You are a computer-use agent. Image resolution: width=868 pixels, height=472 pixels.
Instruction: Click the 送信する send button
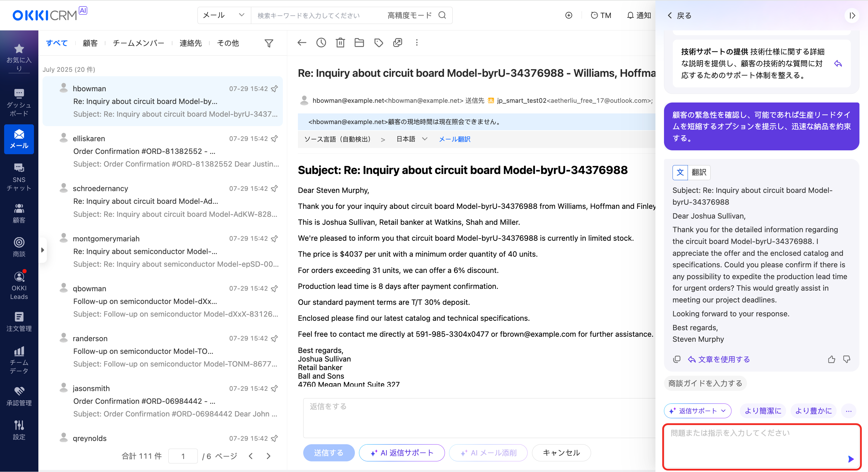329,453
